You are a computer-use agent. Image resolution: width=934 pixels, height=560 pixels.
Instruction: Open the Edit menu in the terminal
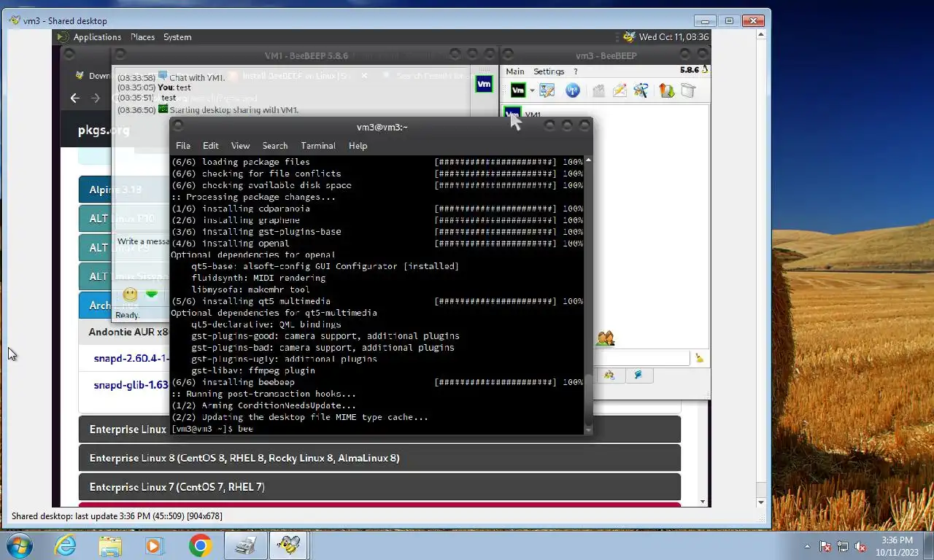point(211,146)
